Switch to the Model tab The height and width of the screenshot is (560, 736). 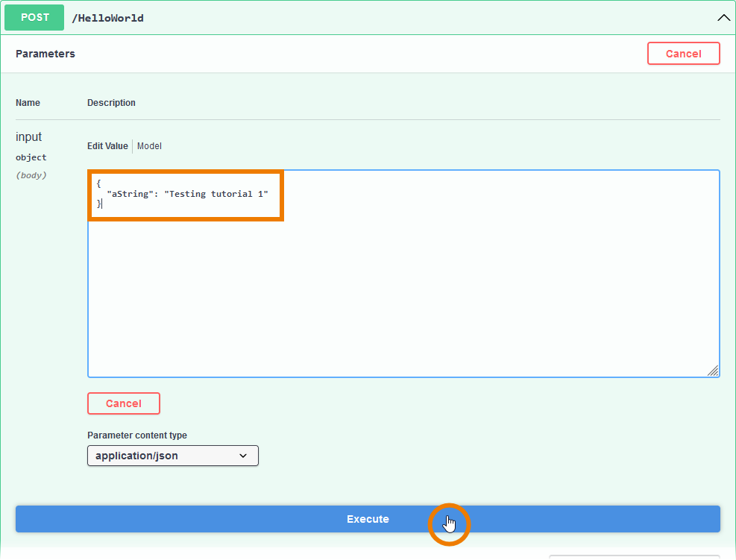(x=149, y=146)
